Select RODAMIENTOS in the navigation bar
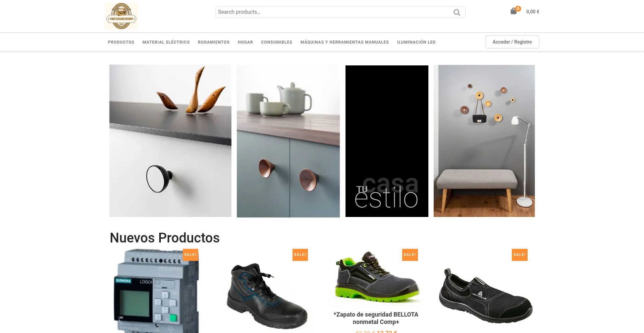The width and height of the screenshot is (644, 333). 214,42
